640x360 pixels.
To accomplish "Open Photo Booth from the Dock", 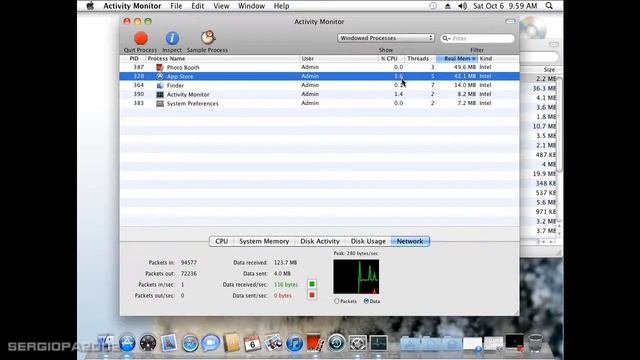I will [x=315, y=343].
